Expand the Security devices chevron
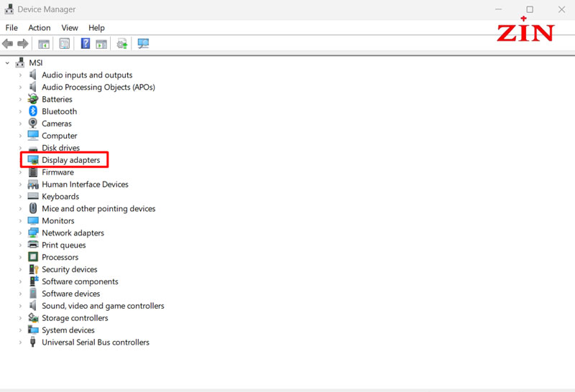 pyautogui.click(x=20, y=269)
